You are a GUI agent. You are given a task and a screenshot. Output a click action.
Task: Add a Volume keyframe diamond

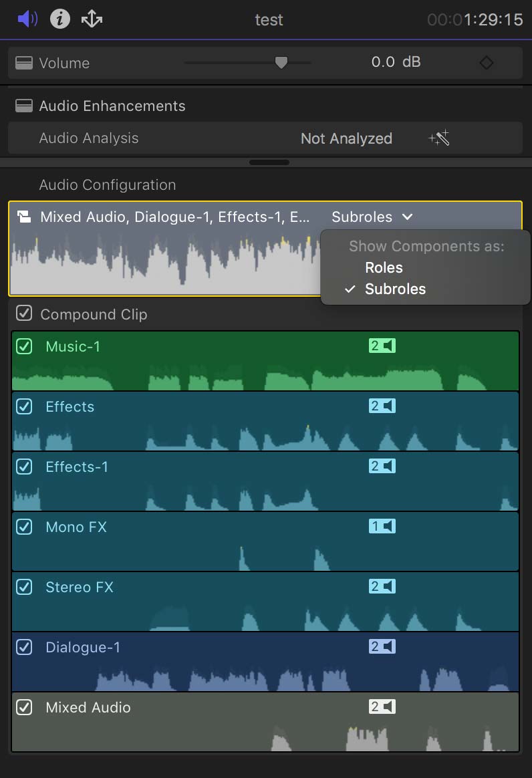487,63
